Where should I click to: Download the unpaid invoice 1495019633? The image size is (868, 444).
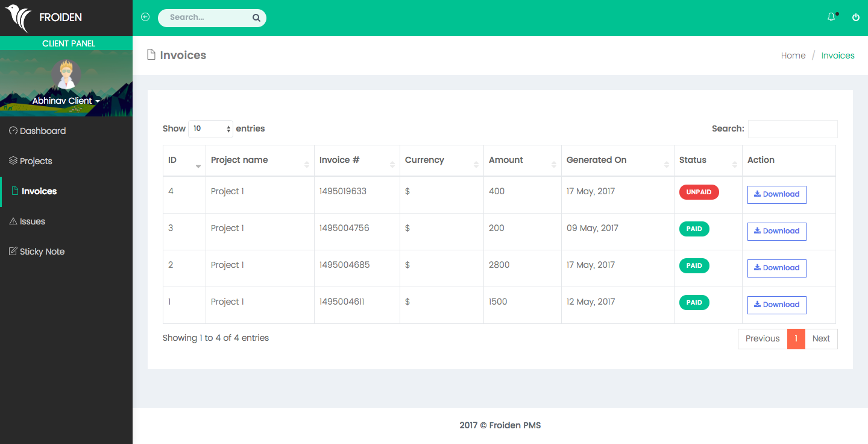776,194
